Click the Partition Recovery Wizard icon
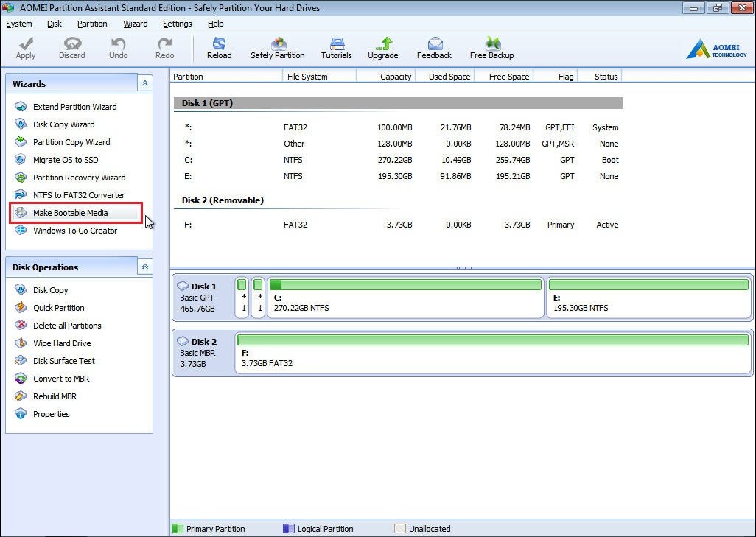The height and width of the screenshot is (537, 756). (21, 178)
